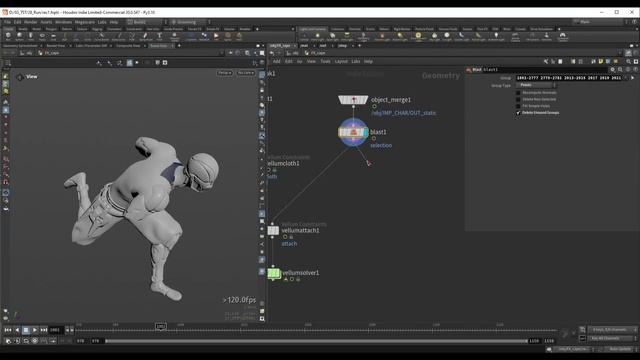The width and height of the screenshot is (640, 360).
Task: Select the vellumattach1 node
Action: [273, 231]
